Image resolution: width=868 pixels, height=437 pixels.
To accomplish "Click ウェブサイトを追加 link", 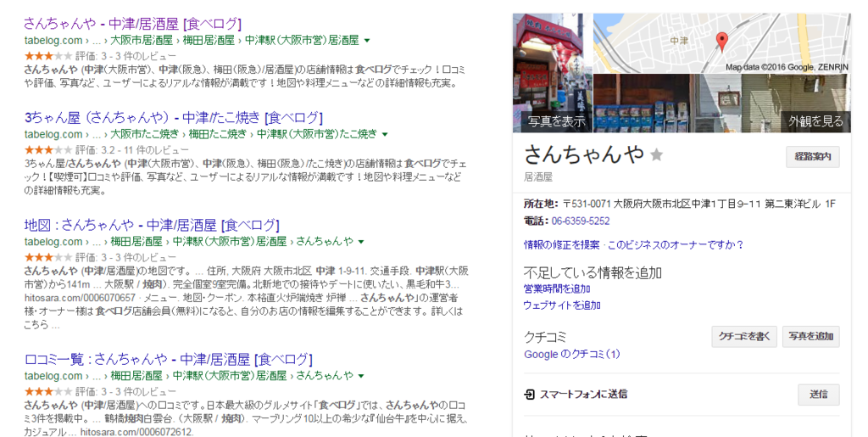I will click(x=562, y=305).
